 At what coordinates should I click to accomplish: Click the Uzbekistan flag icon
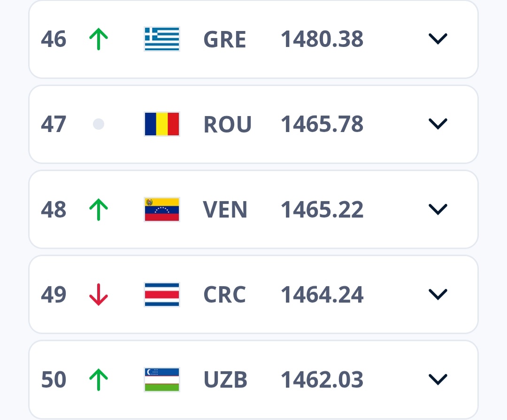pos(162,380)
